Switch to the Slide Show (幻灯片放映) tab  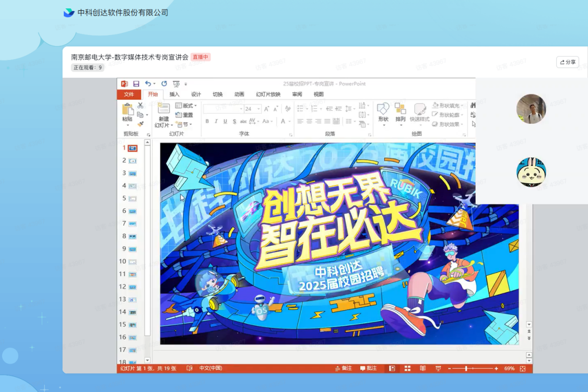[268, 94]
